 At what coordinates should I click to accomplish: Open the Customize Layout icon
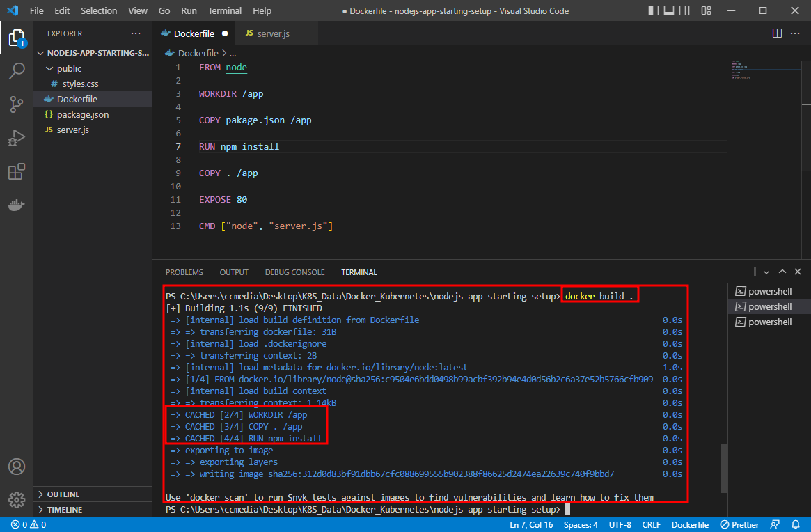coord(706,10)
